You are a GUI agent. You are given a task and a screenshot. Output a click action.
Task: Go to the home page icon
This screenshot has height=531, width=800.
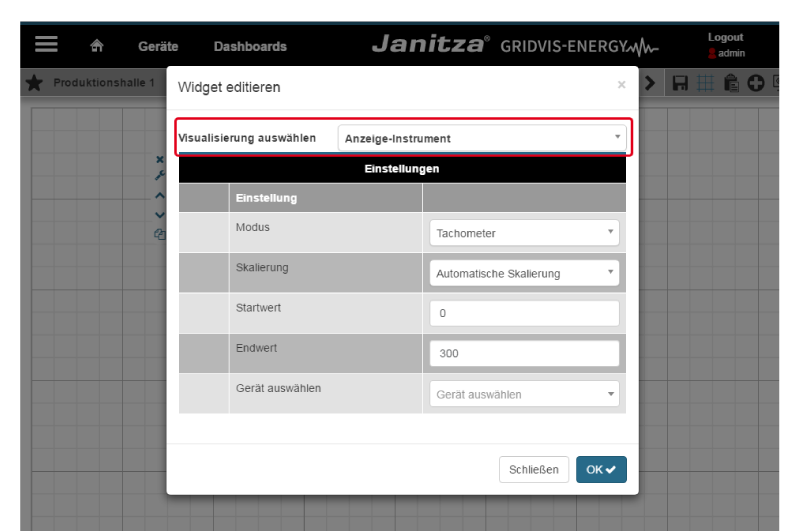pos(97,46)
